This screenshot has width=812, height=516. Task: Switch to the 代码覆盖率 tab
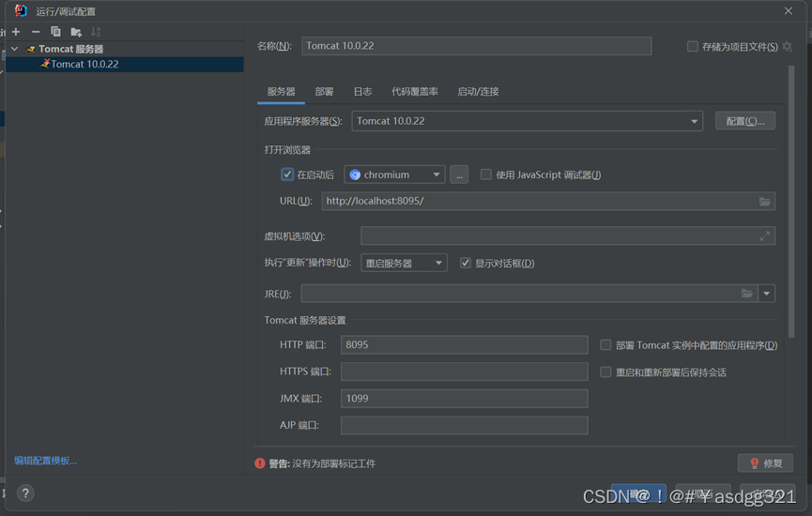click(414, 92)
